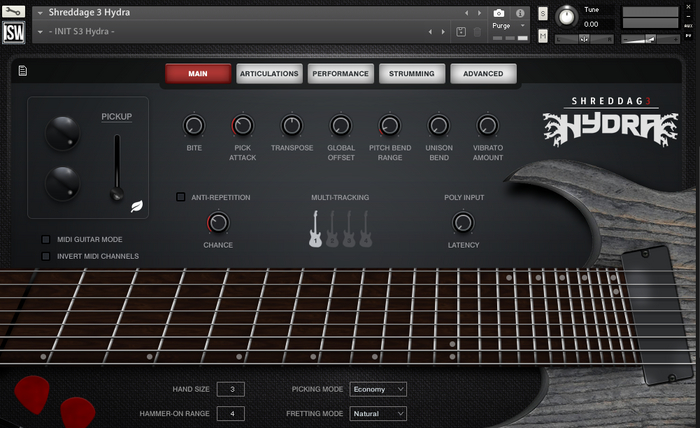This screenshot has height=428, width=700.
Task: Open the wrench edit mode icon
Action: pos(13,11)
